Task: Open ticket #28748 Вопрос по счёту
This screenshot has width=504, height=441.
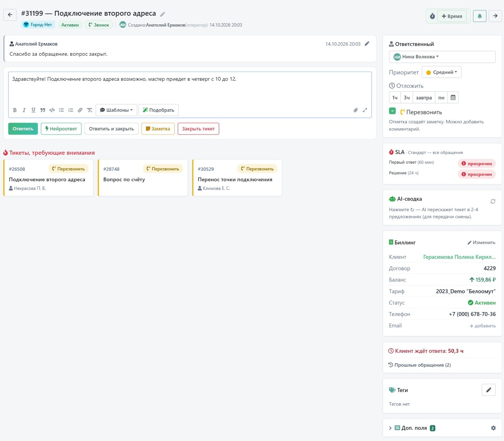Action: click(x=143, y=178)
